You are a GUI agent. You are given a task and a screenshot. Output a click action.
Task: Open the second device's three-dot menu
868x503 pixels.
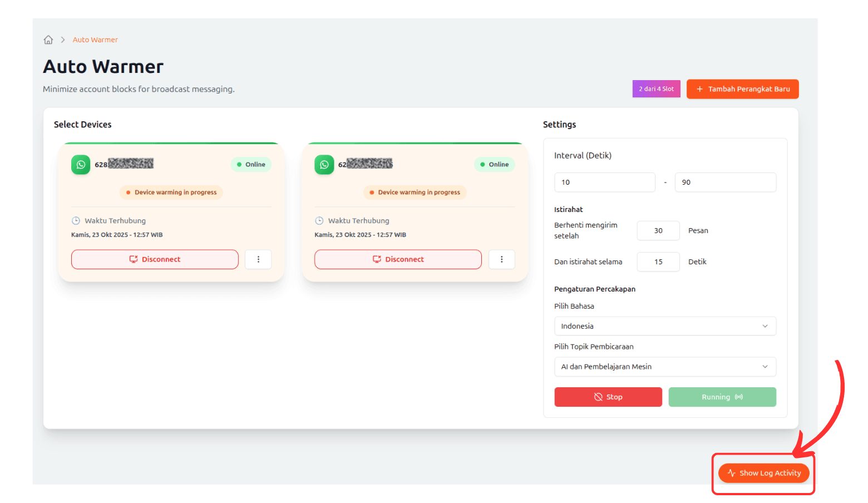tap(501, 259)
